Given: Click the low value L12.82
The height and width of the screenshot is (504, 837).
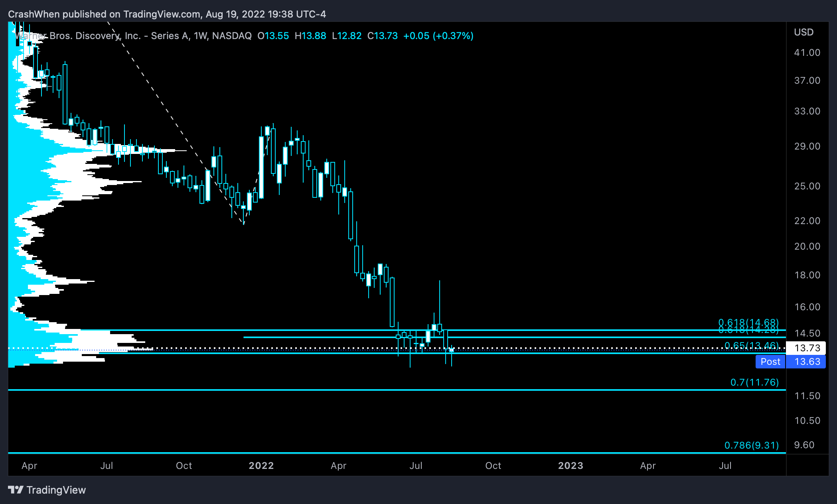Looking at the screenshot, I should point(347,36).
